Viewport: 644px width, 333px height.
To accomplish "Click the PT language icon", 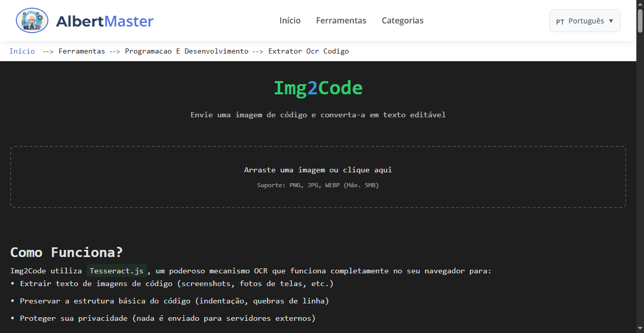I will click(560, 21).
